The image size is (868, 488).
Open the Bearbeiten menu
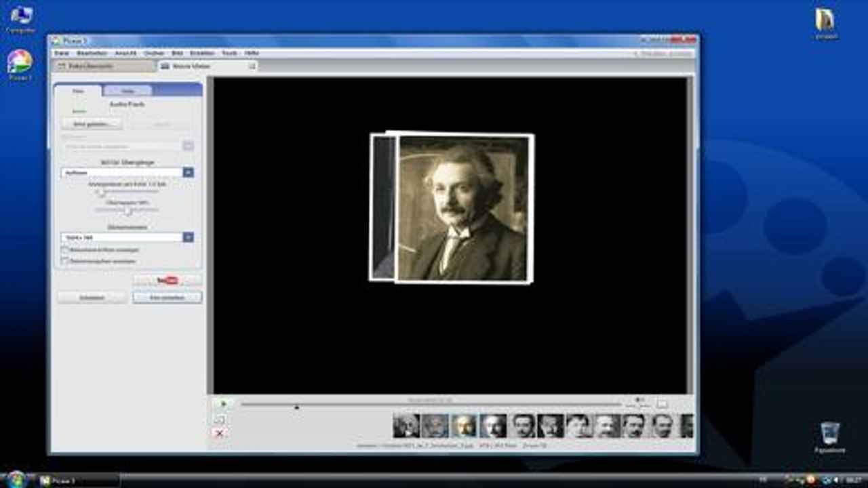point(92,53)
